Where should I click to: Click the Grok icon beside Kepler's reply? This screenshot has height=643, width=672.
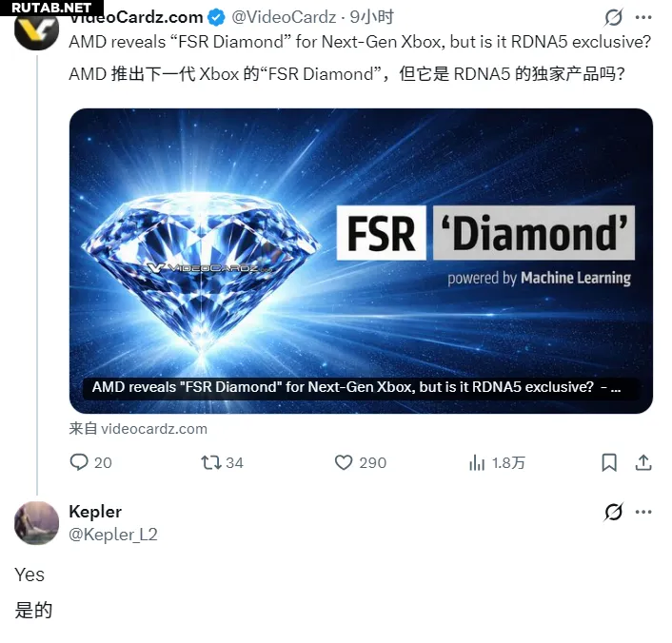click(613, 512)
